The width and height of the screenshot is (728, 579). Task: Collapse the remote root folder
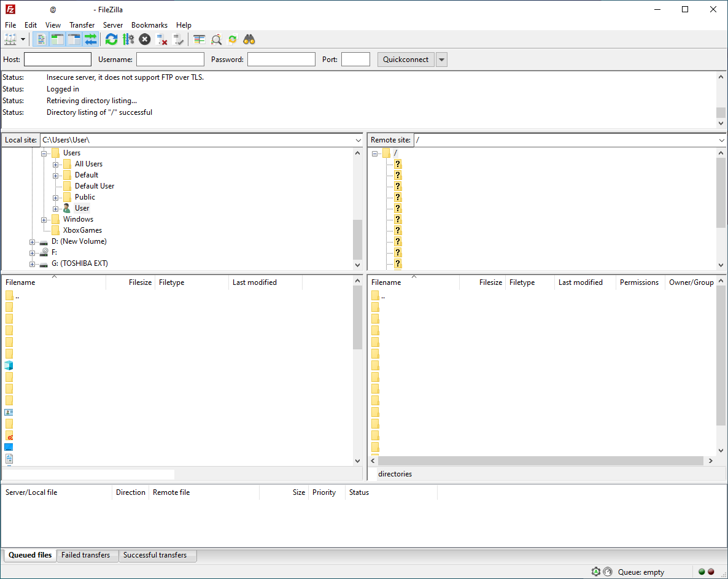point(374,153)
